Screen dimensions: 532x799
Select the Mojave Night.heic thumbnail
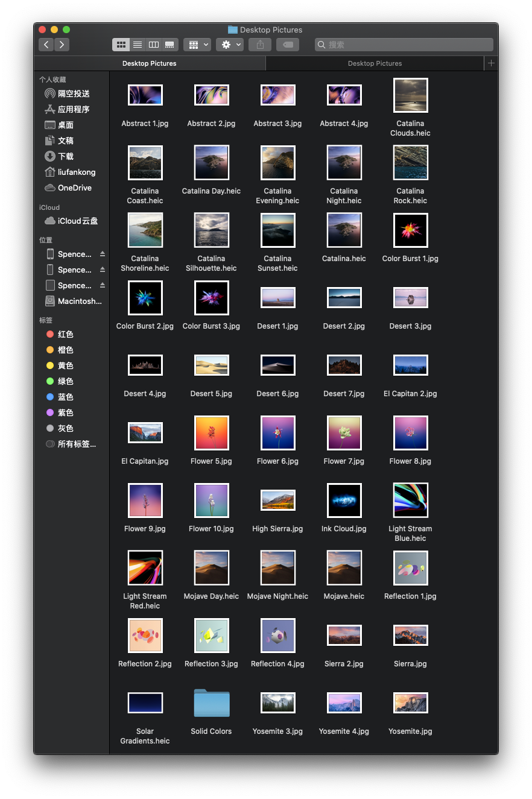coord(277,568)
